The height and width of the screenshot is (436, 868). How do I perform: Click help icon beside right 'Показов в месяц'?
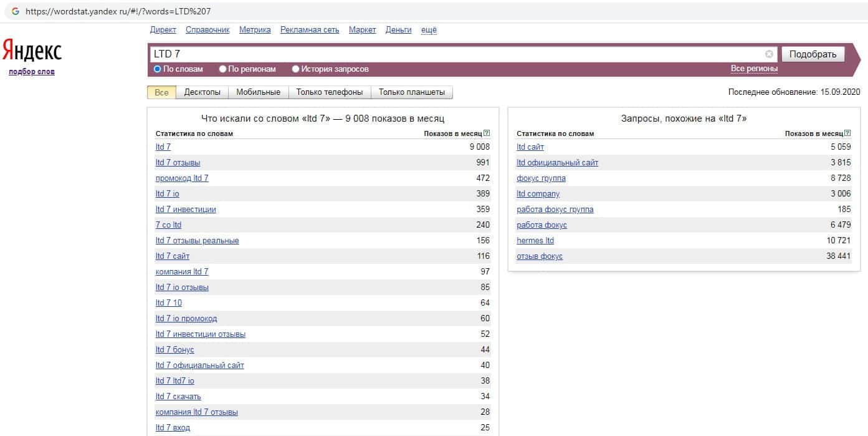click(x=847, y=133)
